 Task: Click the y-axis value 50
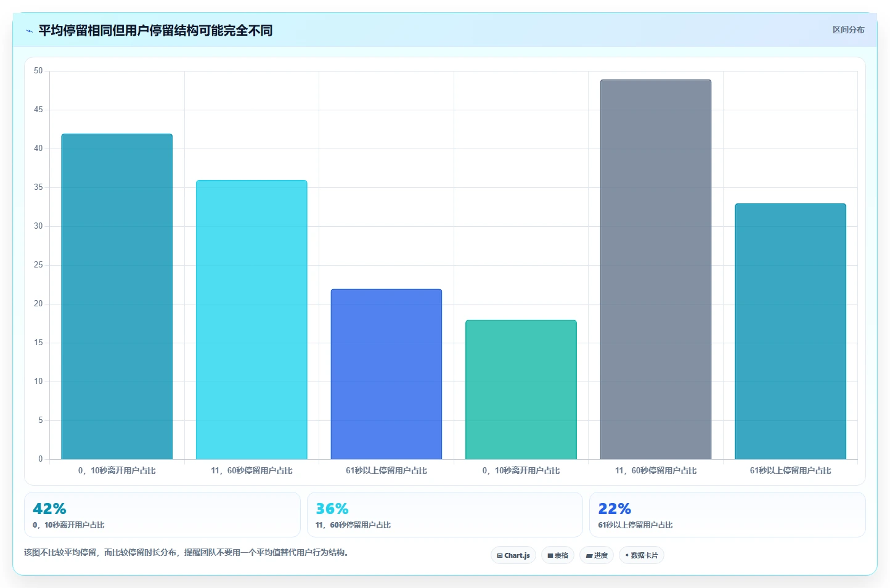(x=38, y=71)
